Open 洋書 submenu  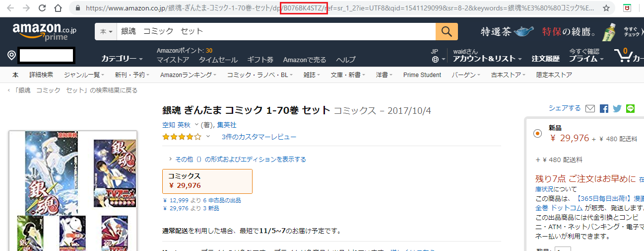[384, 75]
